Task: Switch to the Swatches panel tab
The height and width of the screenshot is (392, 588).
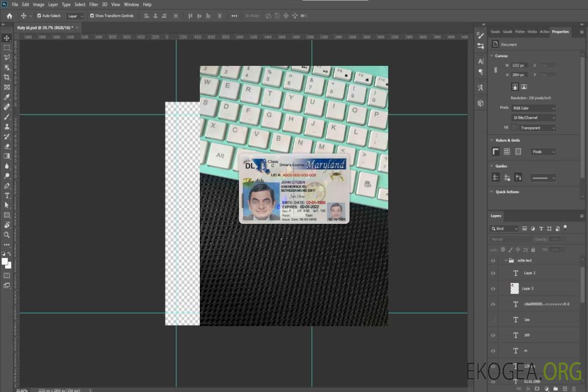Action: coord(495,32)
